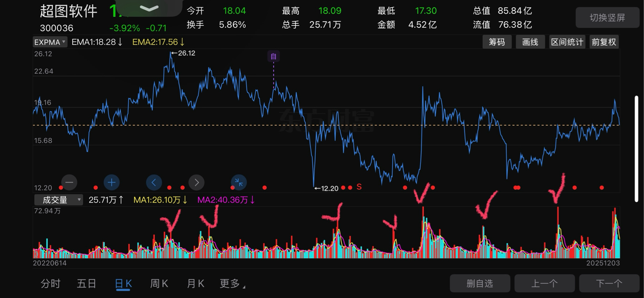The height and width of the screenshot is (298, 644).
Task: Pull down the top chevron handle
Action: coord(149,8)
